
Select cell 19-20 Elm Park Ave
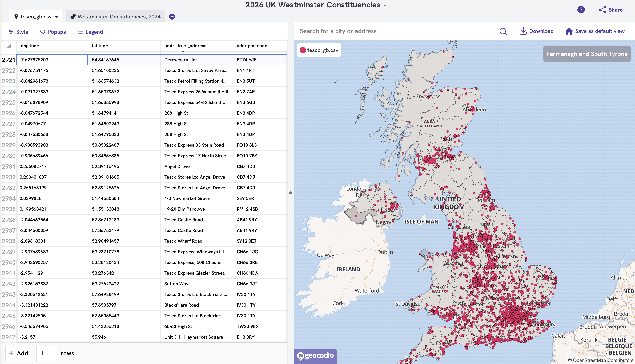(196, 209)
